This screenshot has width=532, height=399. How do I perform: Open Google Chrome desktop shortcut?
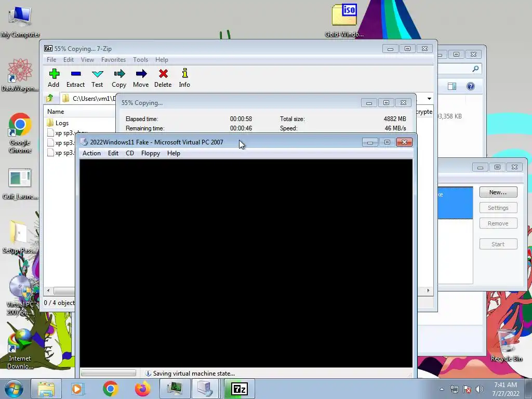(x=20, y=133)
